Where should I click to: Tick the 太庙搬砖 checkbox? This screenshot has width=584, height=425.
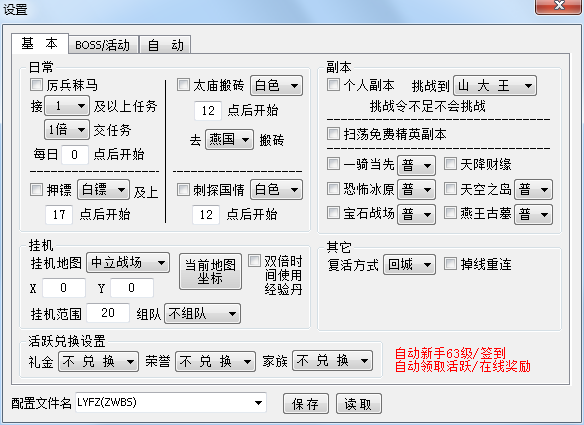click(183, 85)
